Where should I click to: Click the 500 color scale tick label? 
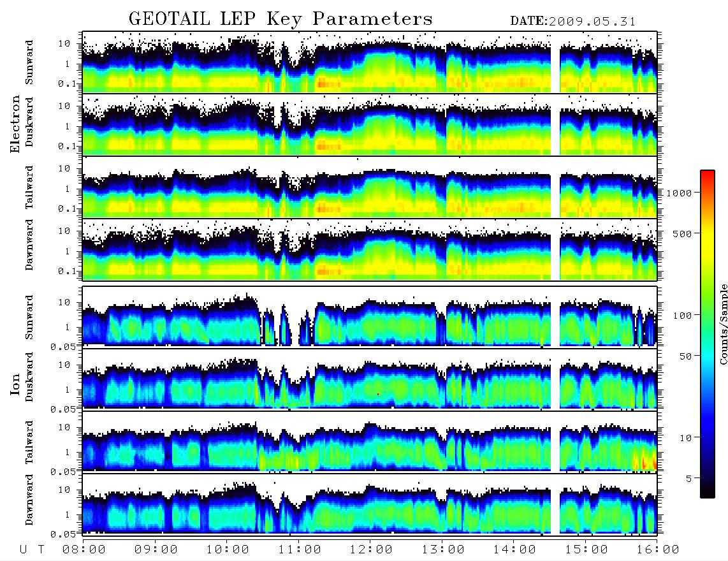(682, 233)
